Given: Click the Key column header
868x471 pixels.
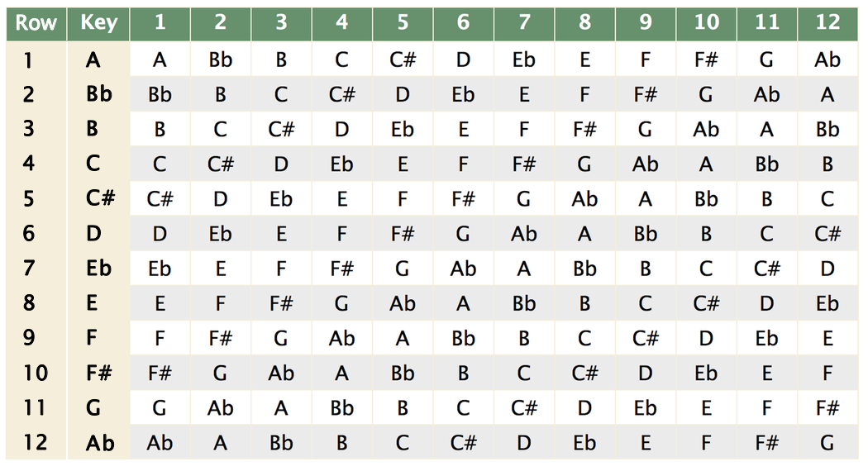Looking at the screenshot, I should coord(98,23).
